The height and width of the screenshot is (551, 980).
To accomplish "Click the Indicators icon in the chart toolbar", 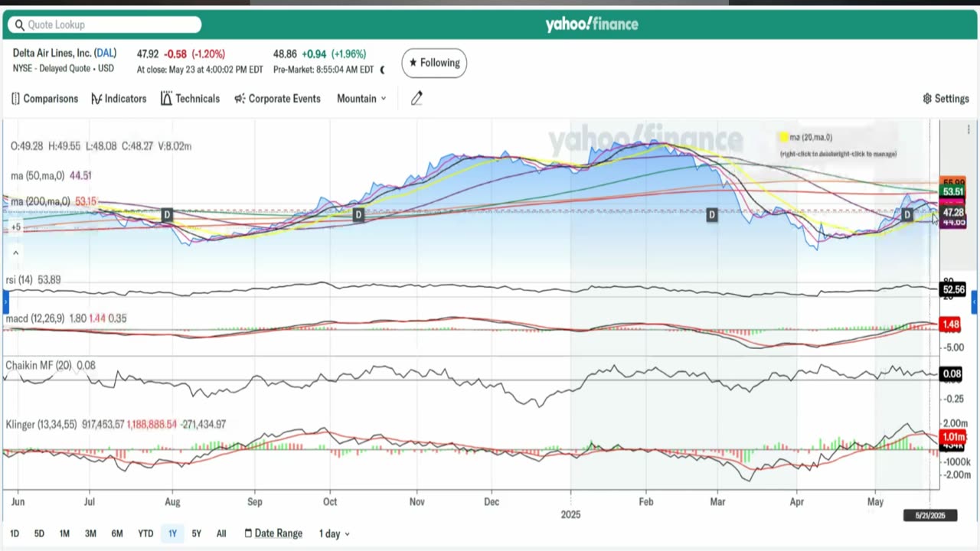I will pos(96,99).
